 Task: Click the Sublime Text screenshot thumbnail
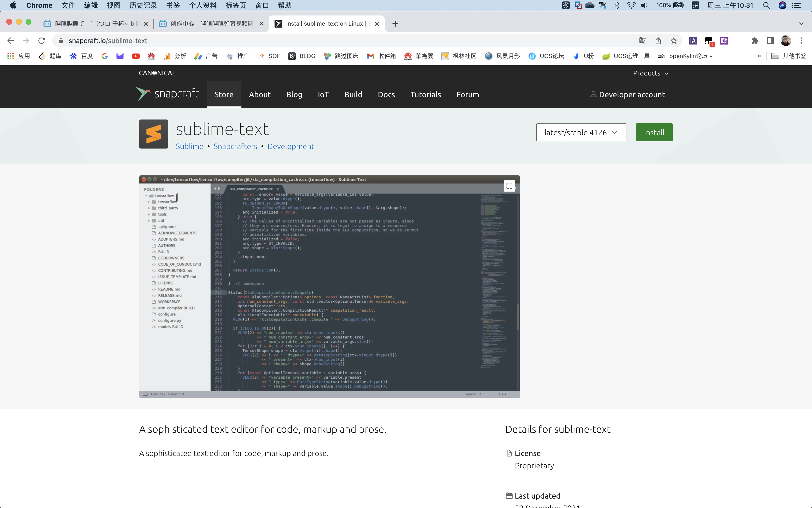pyautogui.click(x=329, y=286)
